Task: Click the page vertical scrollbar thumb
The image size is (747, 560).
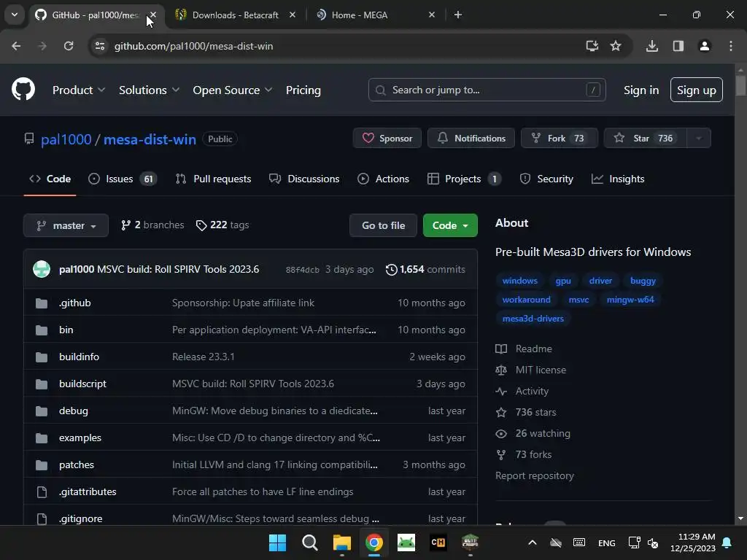Action: click(740, 85)
